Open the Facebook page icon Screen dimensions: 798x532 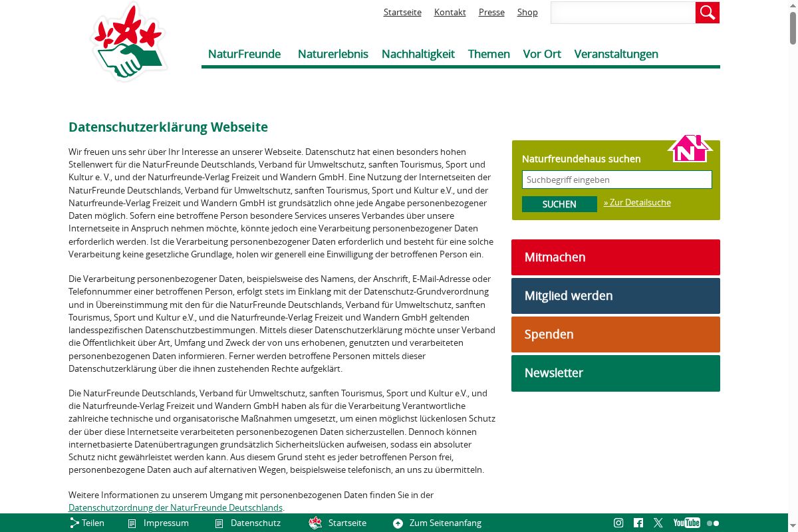638,523
